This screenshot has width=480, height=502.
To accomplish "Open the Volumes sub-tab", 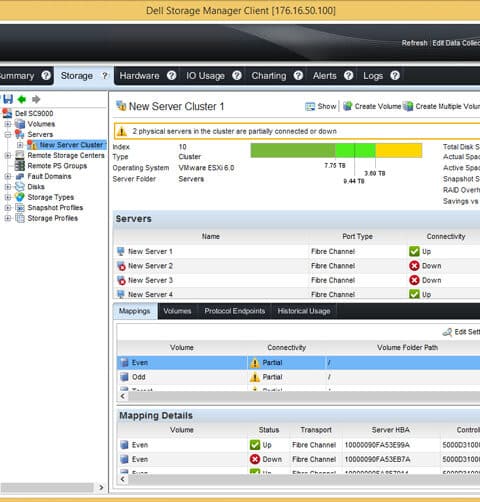I will 177,311.
